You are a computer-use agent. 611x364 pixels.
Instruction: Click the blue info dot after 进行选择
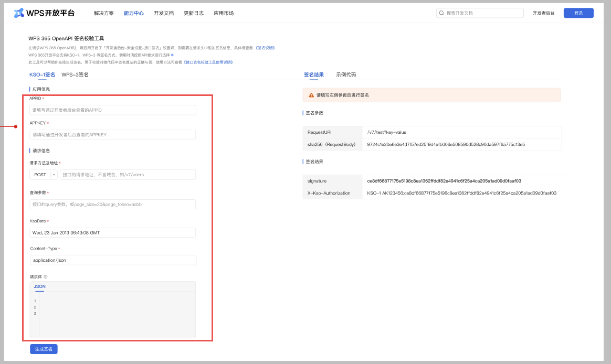pos(172,55)
